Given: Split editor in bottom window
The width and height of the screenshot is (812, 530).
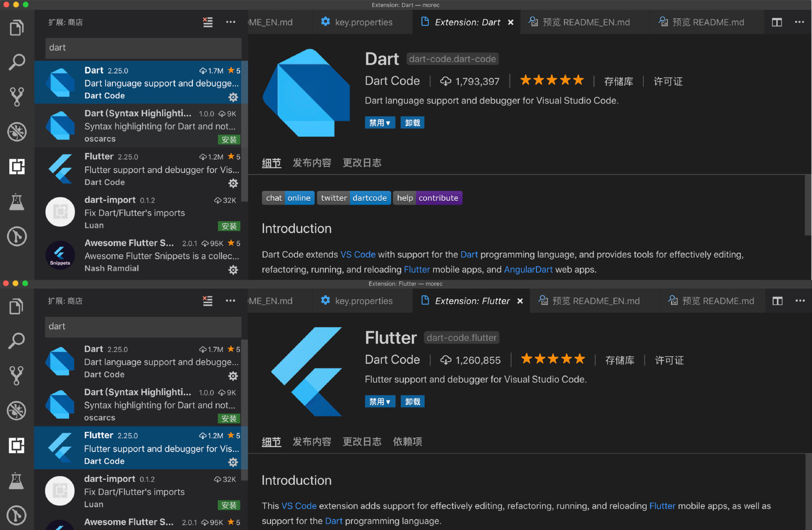Looking at the screenshot, I should click(x=778, y=301).
